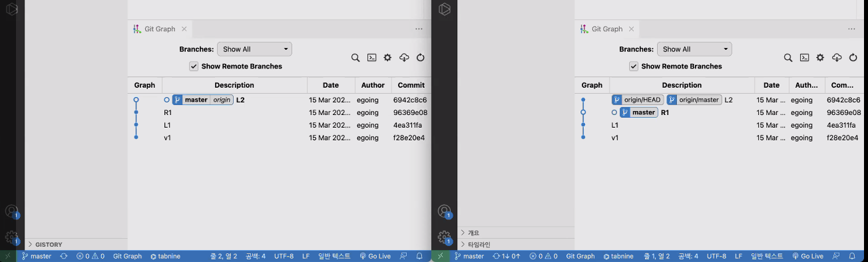The height and width of the screenshot is (262, 868).
Task: Select commit L1 row in left graph
Action: tap(279, 125)
